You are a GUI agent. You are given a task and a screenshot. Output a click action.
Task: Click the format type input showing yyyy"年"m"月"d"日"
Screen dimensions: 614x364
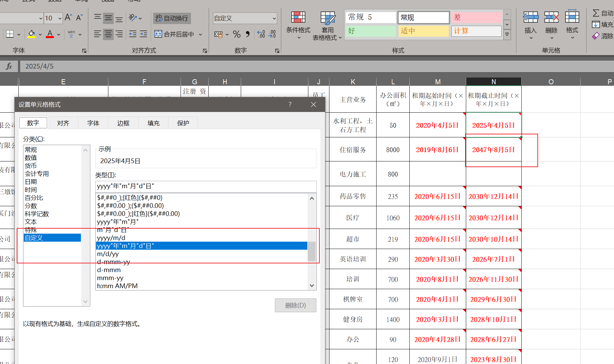205,187
